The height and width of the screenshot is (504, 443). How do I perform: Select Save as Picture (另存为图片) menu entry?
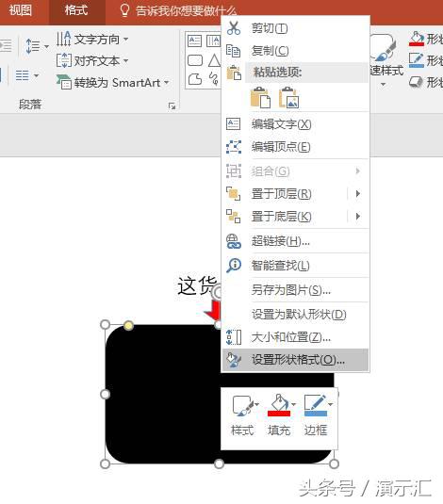point(295,290)
